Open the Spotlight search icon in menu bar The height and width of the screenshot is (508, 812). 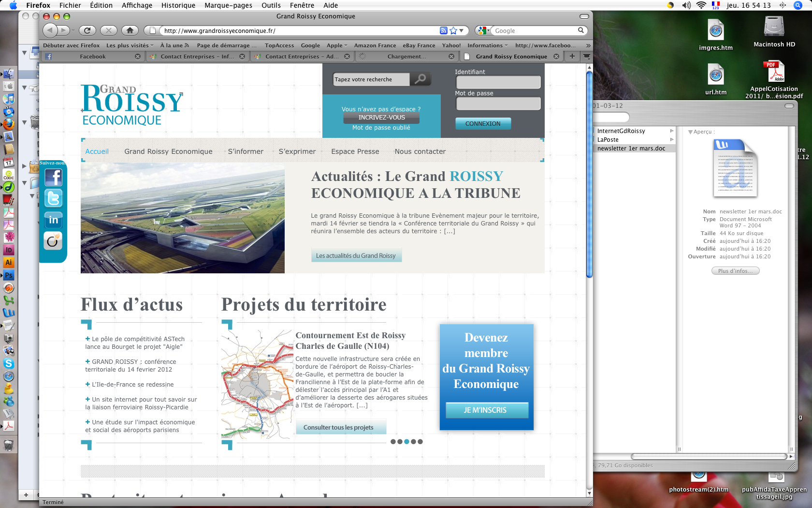point(797,5)
